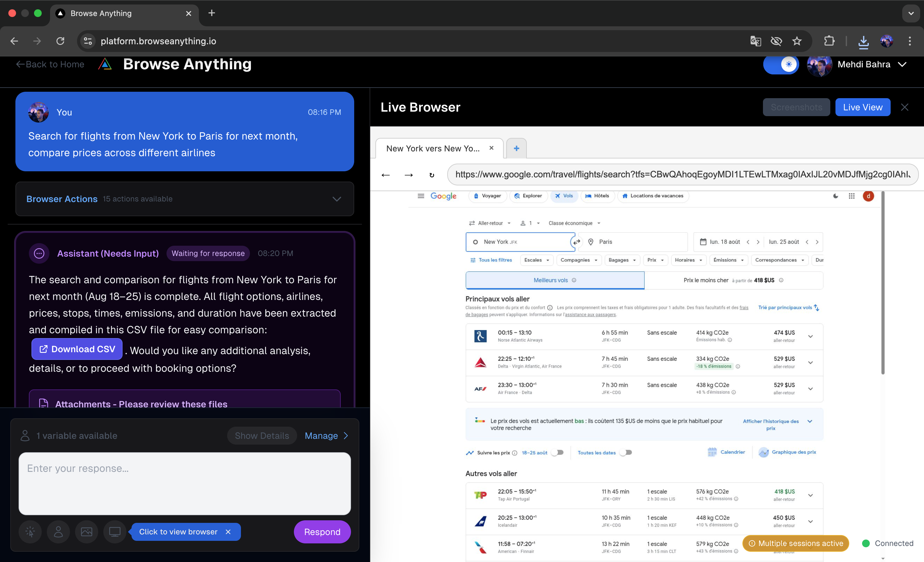Expand the Browser Actions panel
This screenshot has width=924, height=562.
coord(336,199)
